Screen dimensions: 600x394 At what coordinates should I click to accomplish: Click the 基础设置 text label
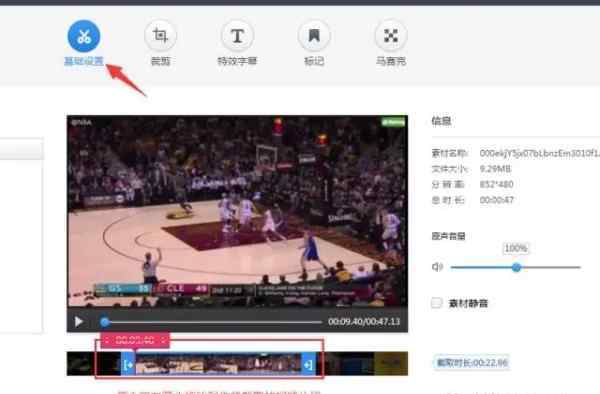pos(84,61)
